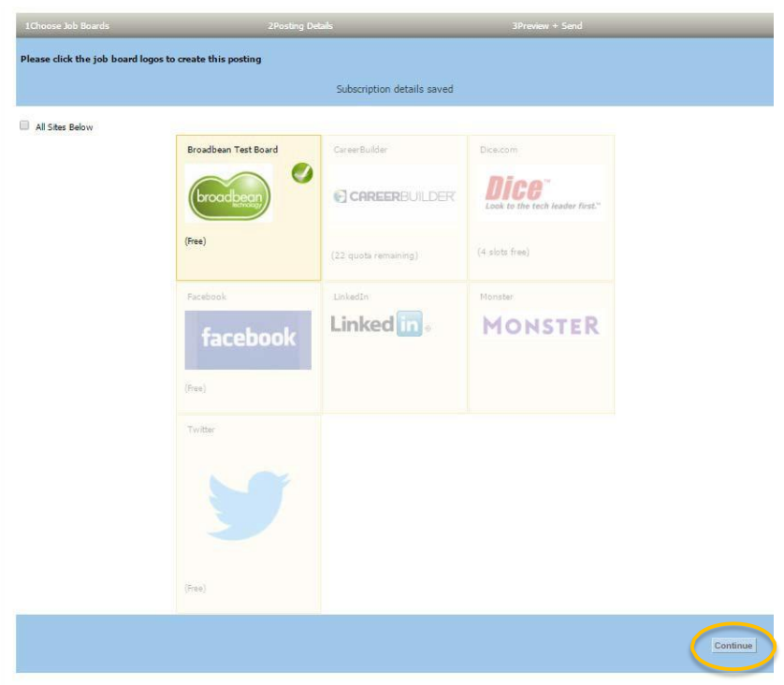Open the Choose Job Boards step
The image size is (784, 685).
coord(67,26)
